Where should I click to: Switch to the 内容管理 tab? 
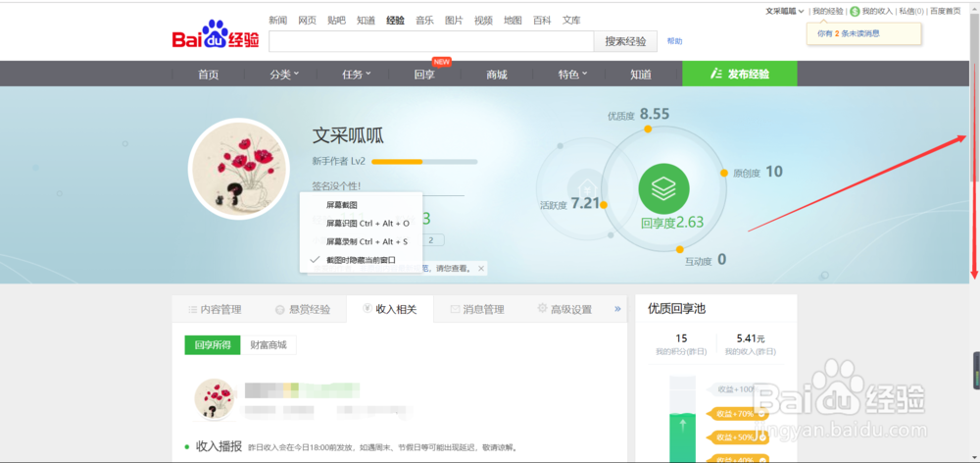pos(215,309)
